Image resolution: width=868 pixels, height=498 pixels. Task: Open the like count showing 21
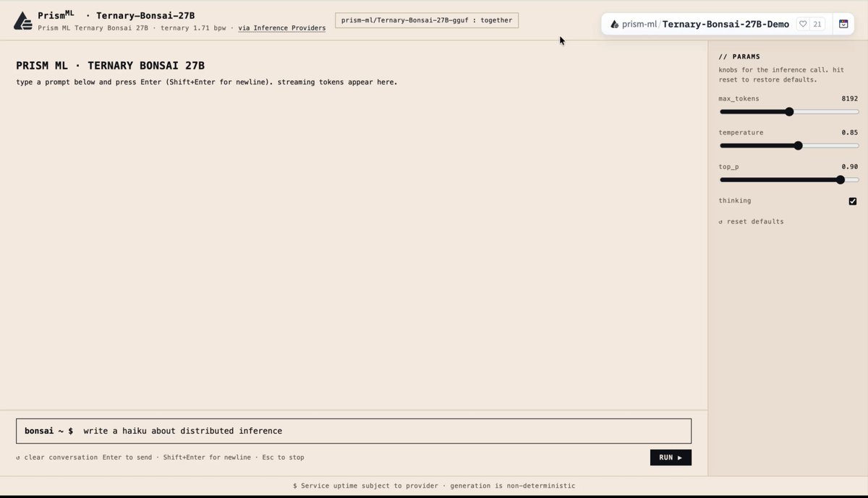817,24
